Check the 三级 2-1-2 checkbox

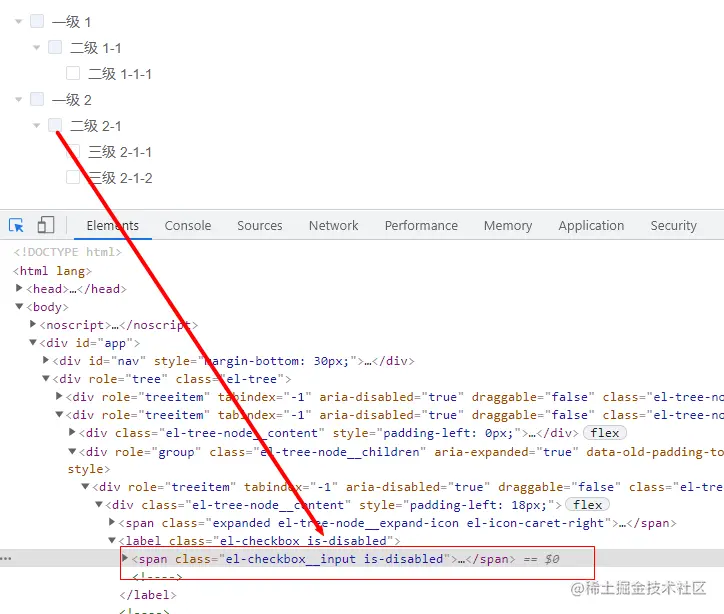pos(73,177)
